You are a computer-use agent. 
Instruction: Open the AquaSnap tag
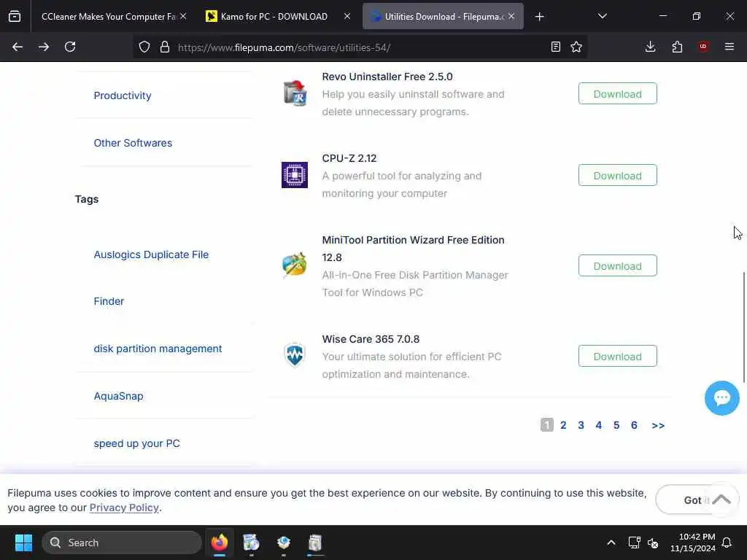tap(119, 396)
